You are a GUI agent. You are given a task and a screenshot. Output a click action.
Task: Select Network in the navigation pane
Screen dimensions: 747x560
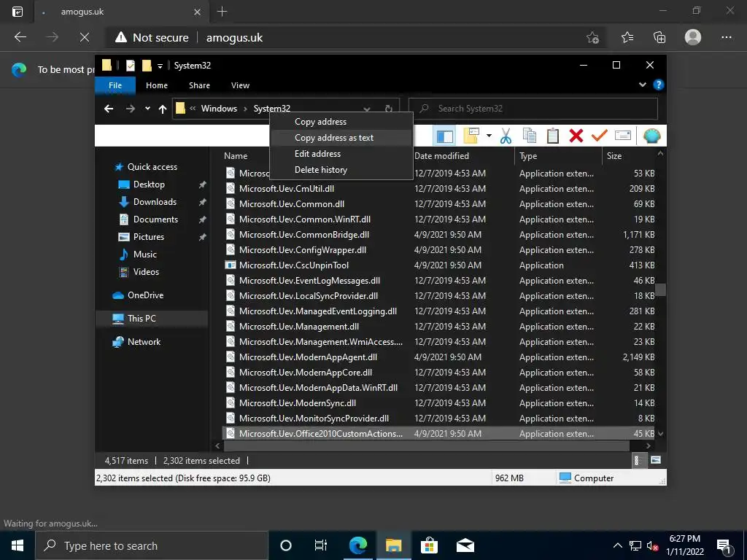click(x=144, y=342)
